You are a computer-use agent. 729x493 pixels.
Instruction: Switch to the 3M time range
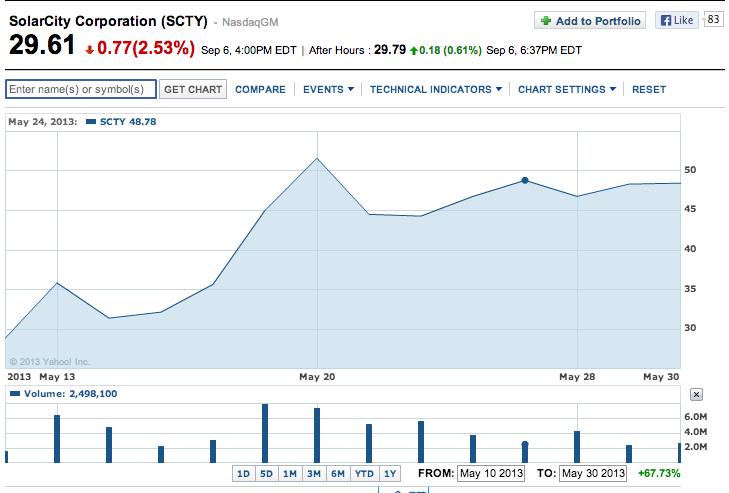(x=314, y=473)
